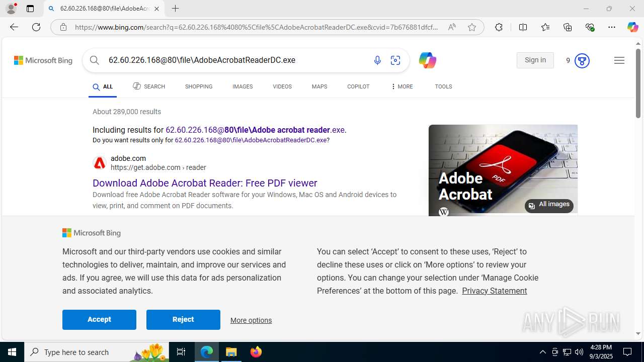This screenshot has height=362, width=644.
Task: Open Browser essentials icon
Action: click(590, 27)
